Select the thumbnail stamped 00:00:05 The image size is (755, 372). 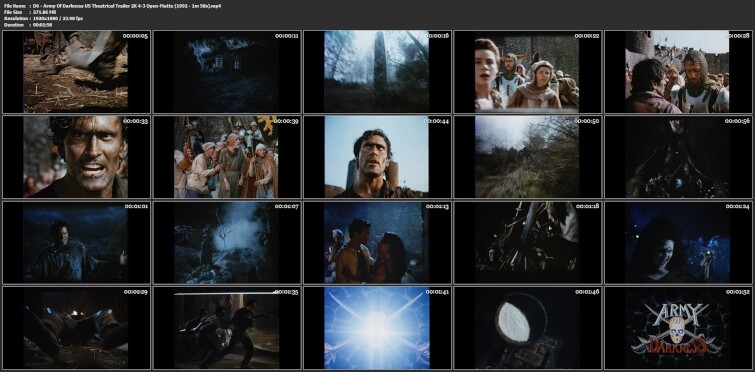[x=76, y=72]
